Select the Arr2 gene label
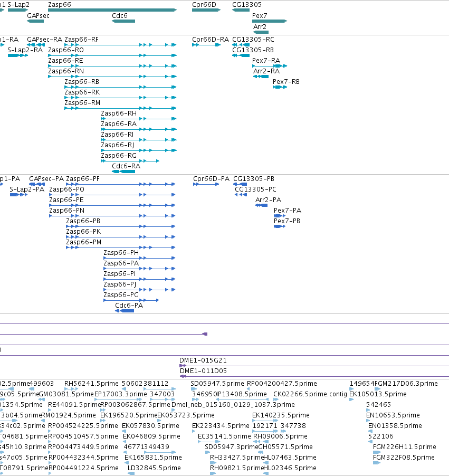This screenshot has height=476, width=449. (x=260, y=27)
